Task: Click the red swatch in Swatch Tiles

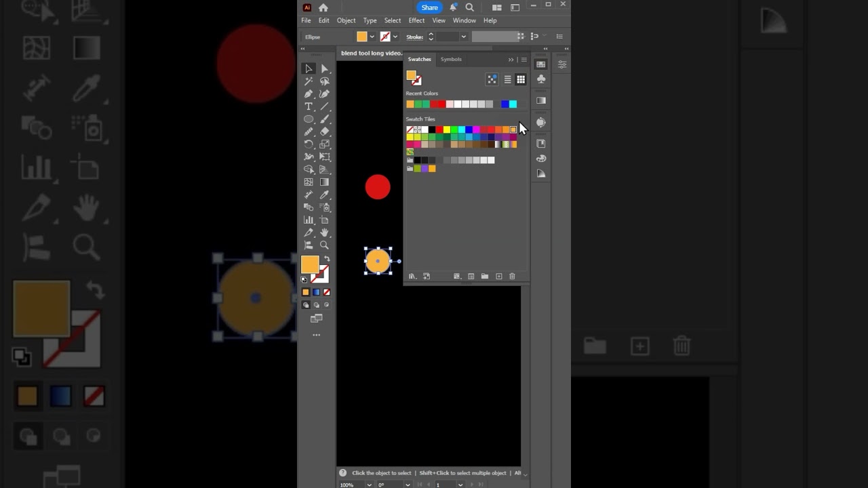Action: pyautogui.click(x=439, y=129)
